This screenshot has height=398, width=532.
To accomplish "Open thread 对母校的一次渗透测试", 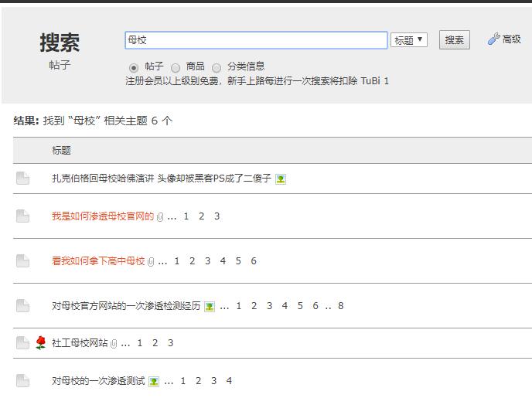I will (x=98, y=381).
